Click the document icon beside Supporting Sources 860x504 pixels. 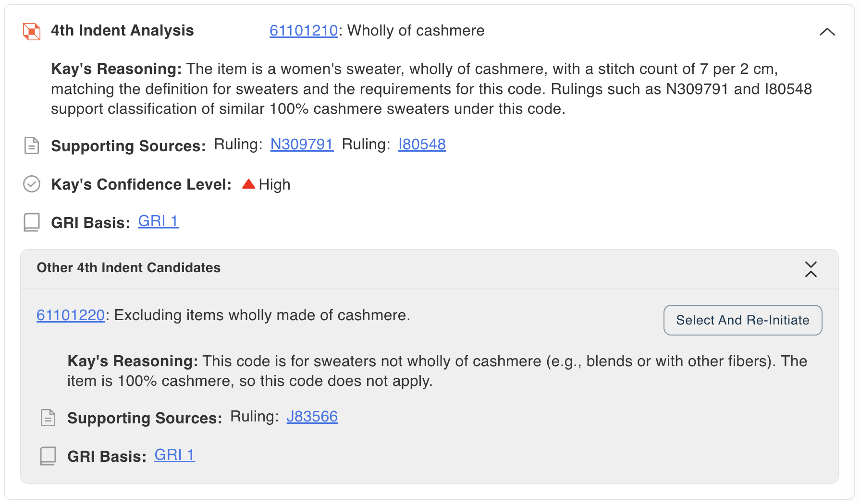click(32, 145)
